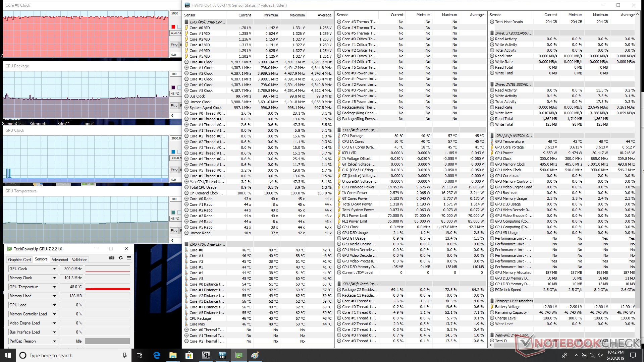
Task: Switch to the Advanced tab in GPU-Z
Action: pos(60,259)
